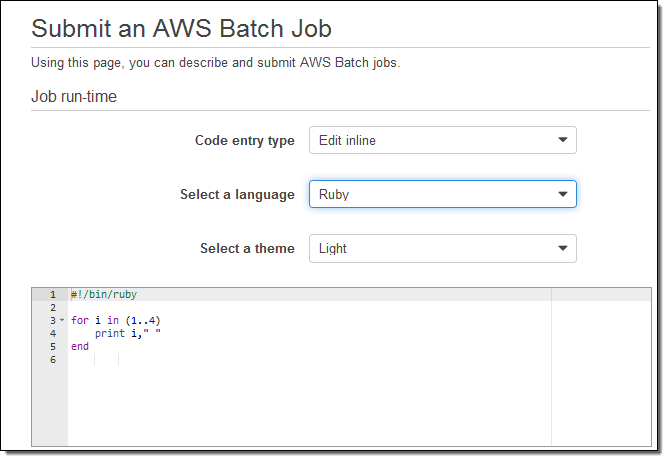The width and height of the screenshot is (668, 461).
Task: Click the "print" statement in the editor
Action: 109,334
